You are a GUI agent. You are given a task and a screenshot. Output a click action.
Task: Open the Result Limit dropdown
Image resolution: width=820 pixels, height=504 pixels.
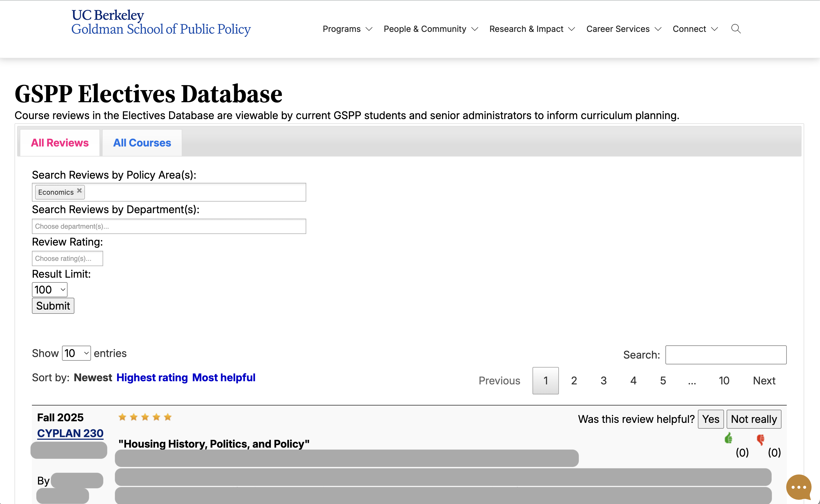[49, 289]
